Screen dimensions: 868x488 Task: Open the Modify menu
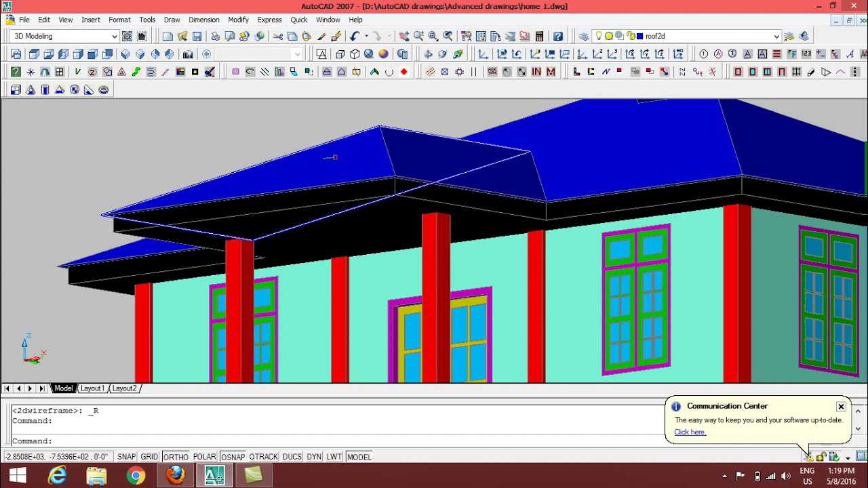238,20
